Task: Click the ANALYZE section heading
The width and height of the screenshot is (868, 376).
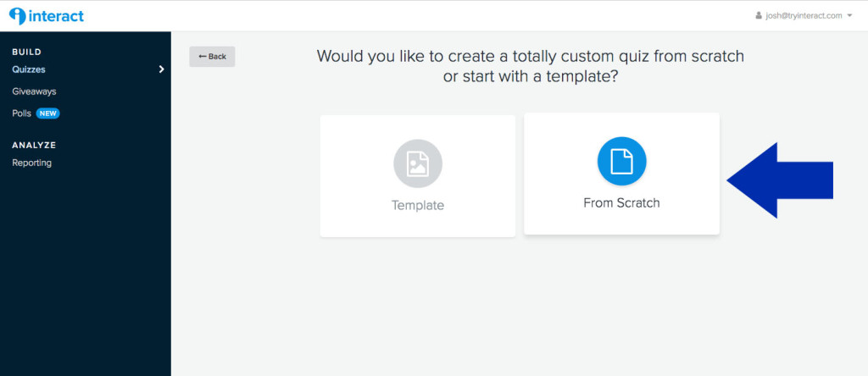Action: tap(34, 145)
